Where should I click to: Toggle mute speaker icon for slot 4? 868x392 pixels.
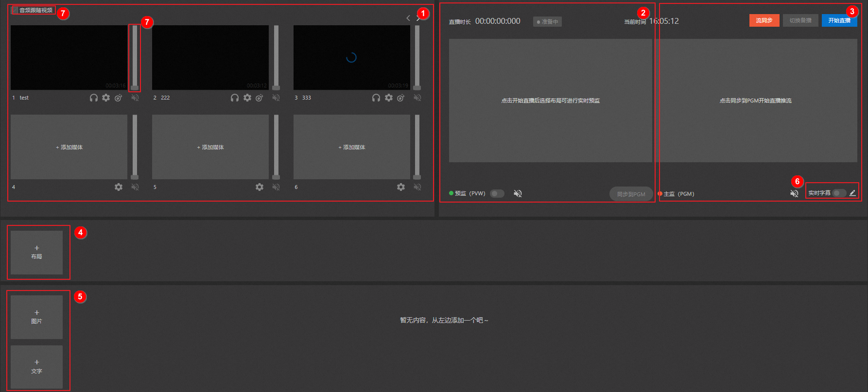click(135, 187)
